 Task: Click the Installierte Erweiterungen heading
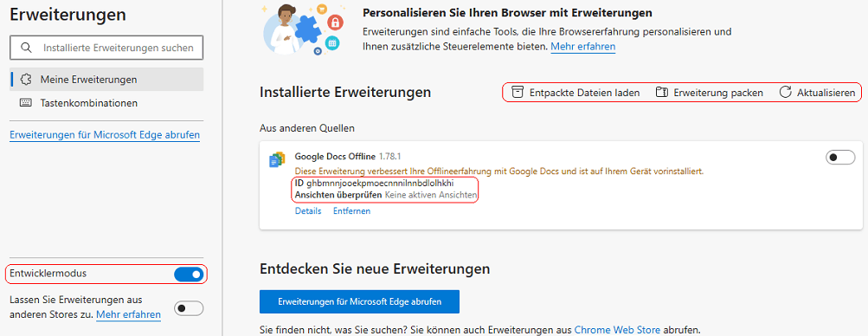[x=345, y=93]
